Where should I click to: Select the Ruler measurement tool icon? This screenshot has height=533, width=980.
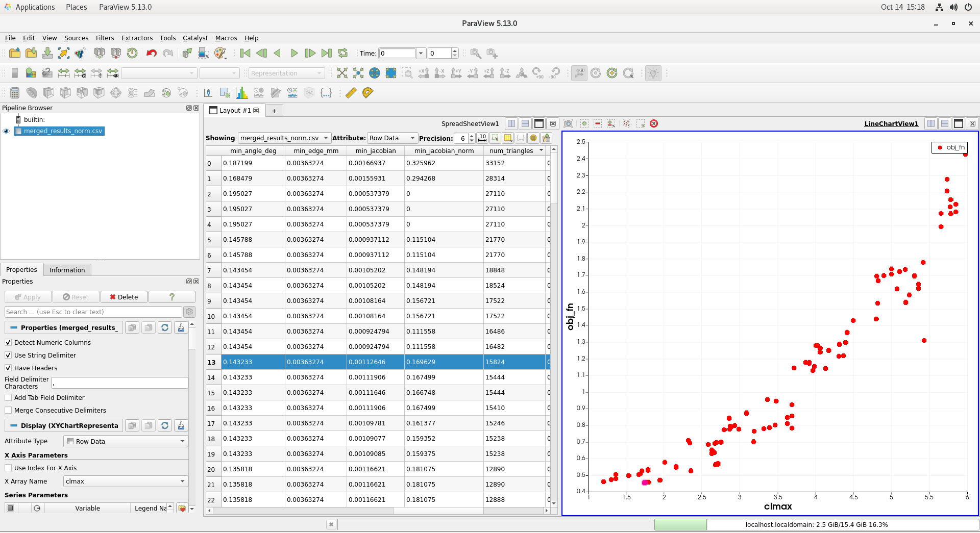pyautogui.click(x=351, y=93)
